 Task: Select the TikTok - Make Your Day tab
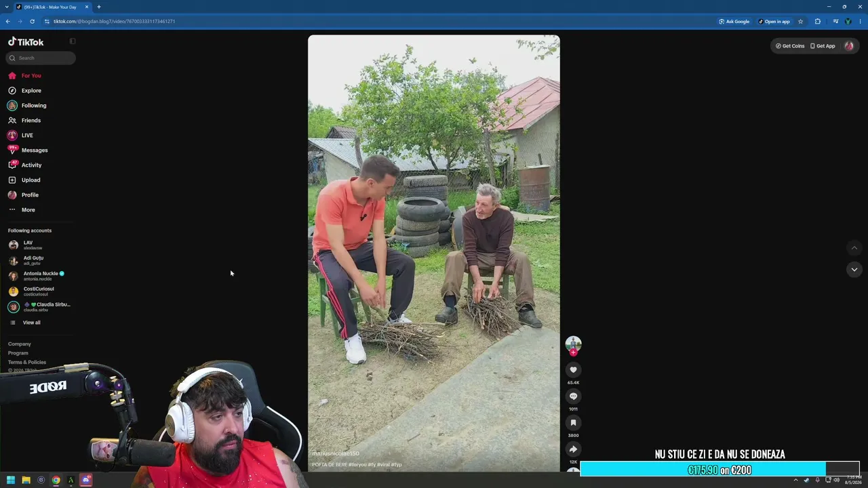pyautogui.click(x=52, y=7)
